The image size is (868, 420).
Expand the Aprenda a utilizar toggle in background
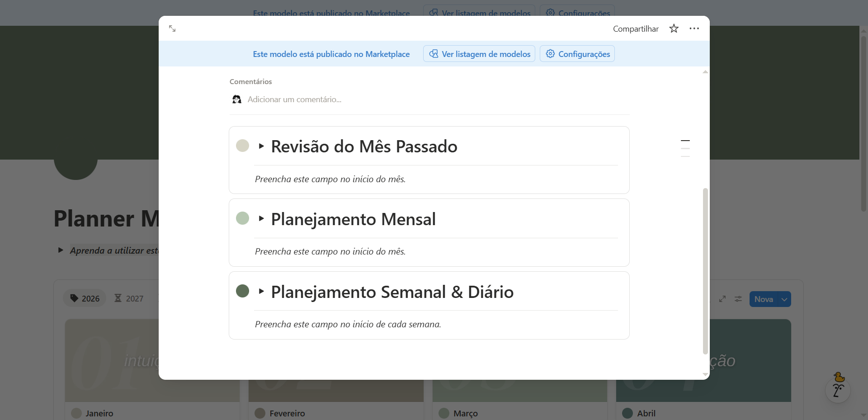[x=61, y=250]
